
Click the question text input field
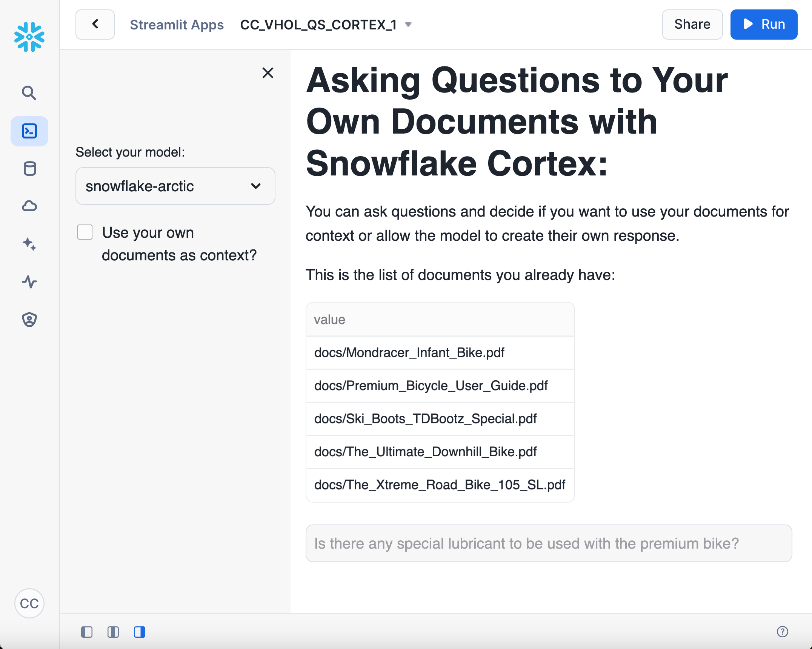(548, 543)
